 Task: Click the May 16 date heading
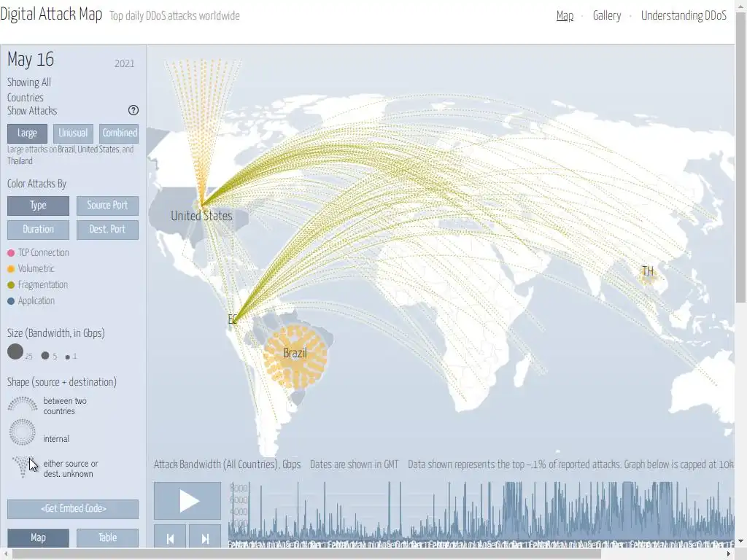31,60
